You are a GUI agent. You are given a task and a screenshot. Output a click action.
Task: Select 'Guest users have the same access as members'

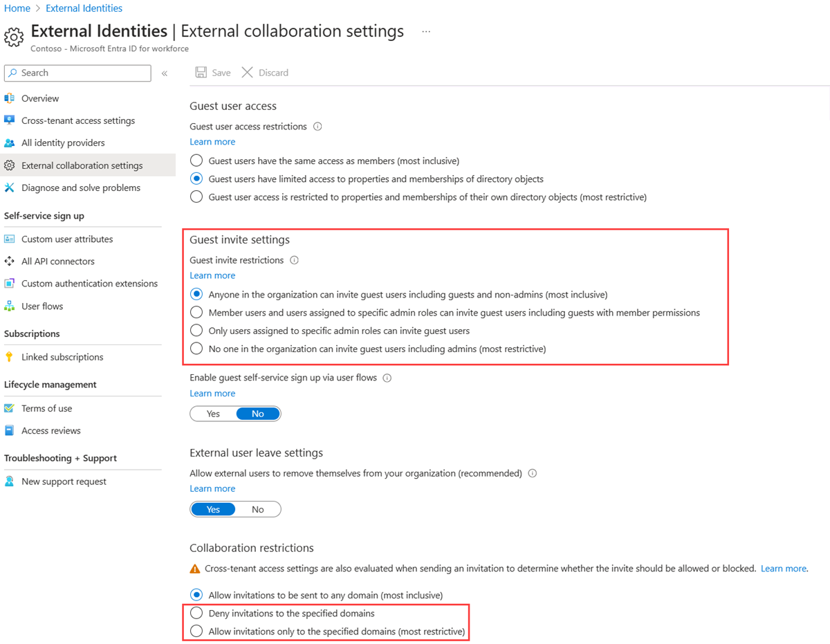pyautogui.click(x=196, y=160)
